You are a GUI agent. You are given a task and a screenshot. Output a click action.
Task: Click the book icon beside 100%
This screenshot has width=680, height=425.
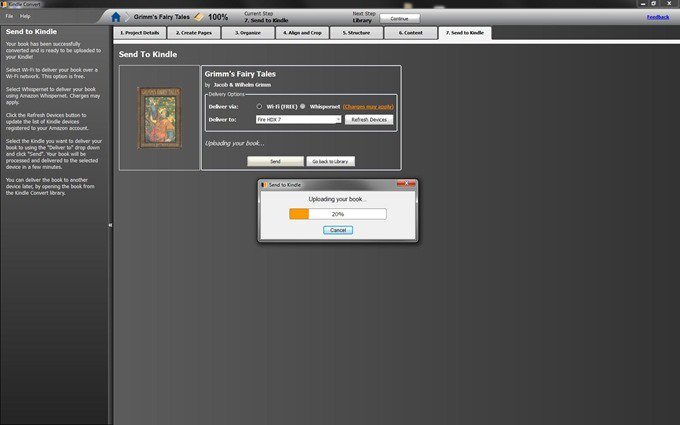pos(199,17)
